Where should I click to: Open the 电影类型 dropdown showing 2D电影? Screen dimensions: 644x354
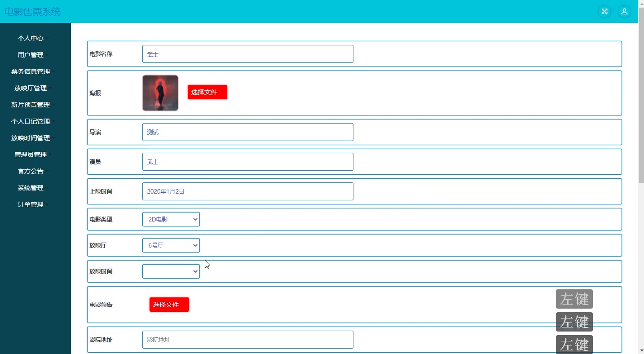pos(171,219)
